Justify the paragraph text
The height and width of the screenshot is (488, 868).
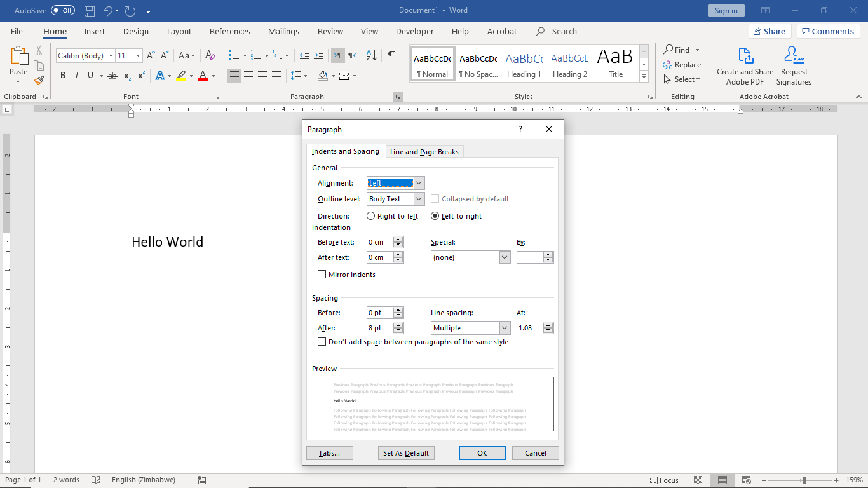click(276, 76)
